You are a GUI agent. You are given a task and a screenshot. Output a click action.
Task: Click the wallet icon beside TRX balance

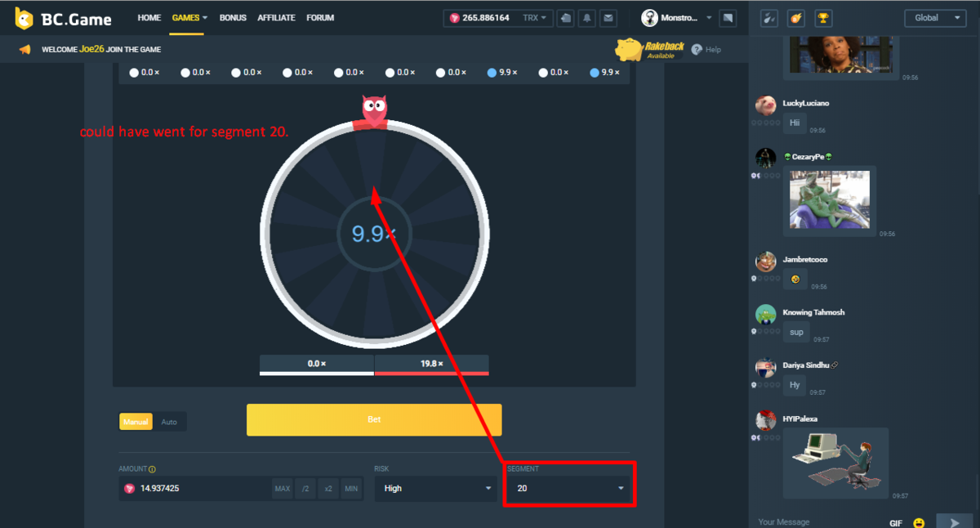(x=565, y=18)
